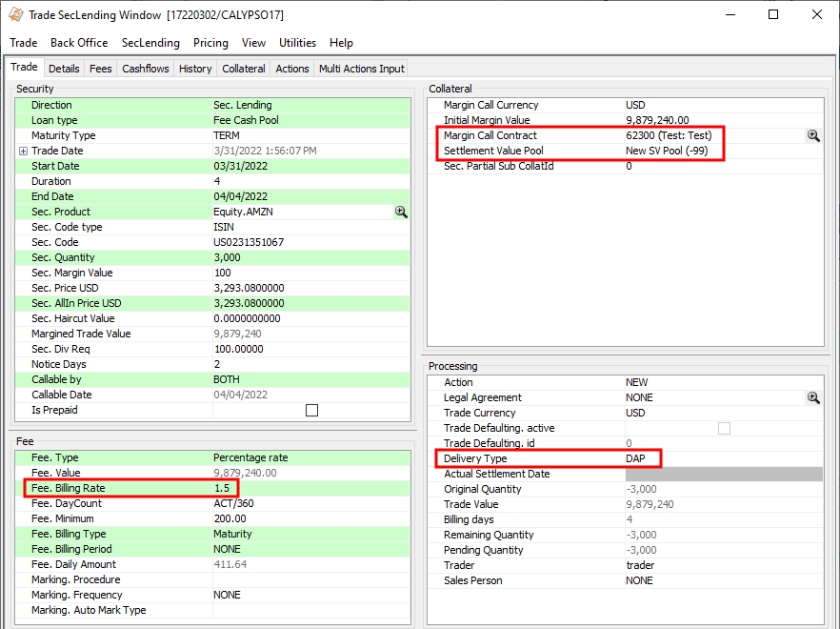Open the Help menu
Screen dimensions: 840x629
tap(341, 43)
